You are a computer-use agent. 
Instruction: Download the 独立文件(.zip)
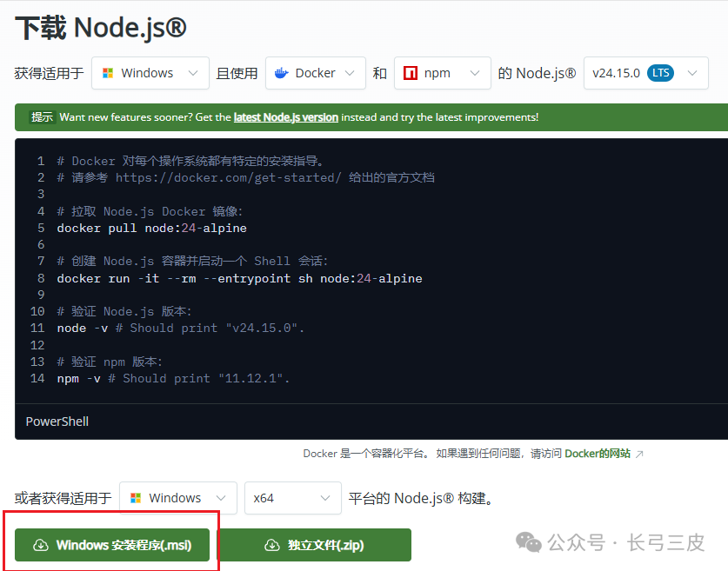(x=314, y=545)
